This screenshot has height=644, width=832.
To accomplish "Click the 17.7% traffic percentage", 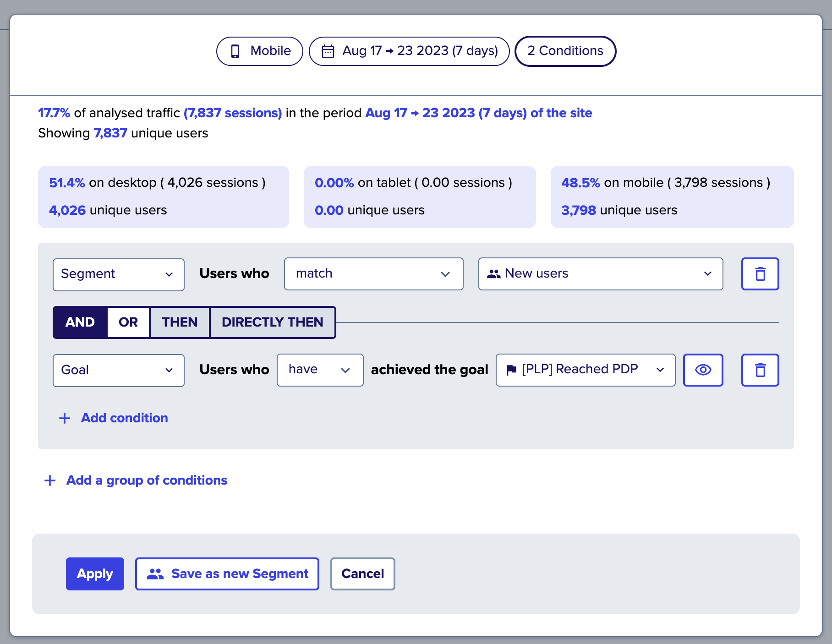I will click(x=54, y=113).
